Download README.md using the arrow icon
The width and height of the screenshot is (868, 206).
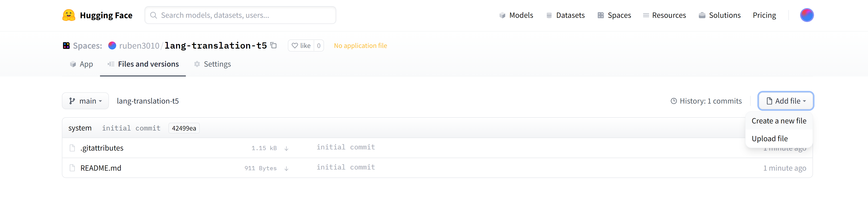point(287,168)
